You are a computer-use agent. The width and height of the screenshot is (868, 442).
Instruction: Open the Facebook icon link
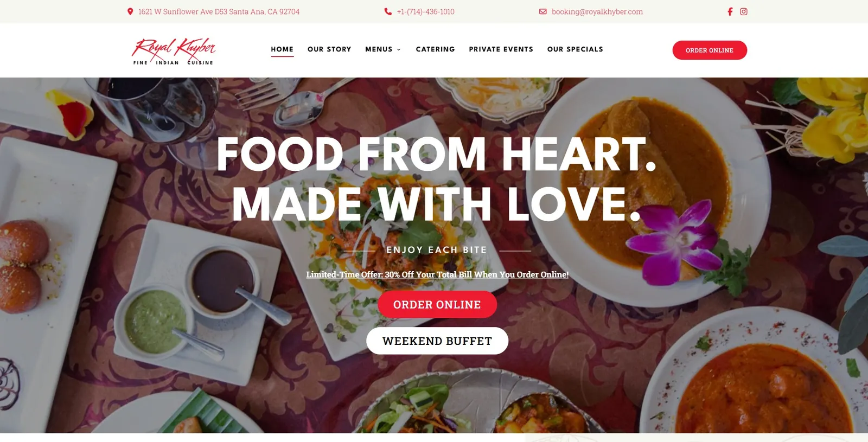[730, 11]
